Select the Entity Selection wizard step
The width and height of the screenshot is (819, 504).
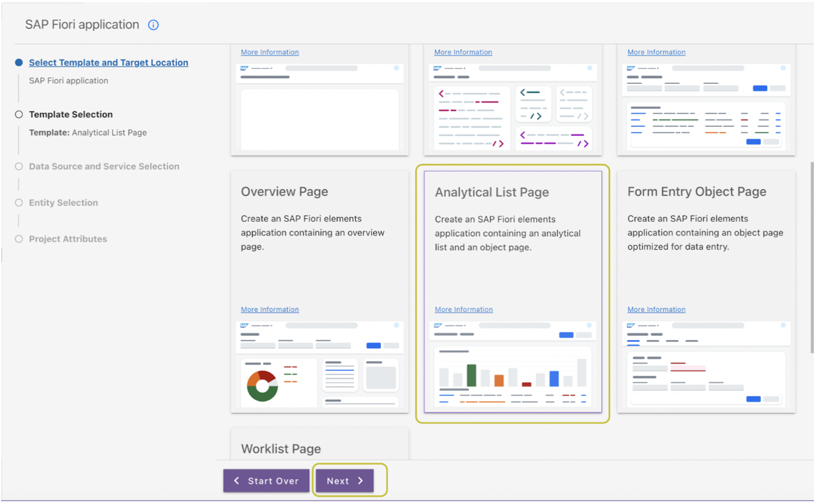point(63,203)
